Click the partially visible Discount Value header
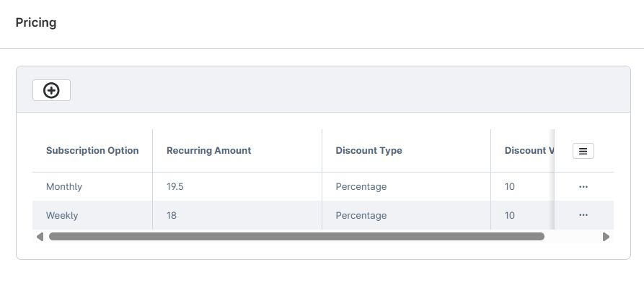Viewport: 644px width, 301px height. coord(526,151)
